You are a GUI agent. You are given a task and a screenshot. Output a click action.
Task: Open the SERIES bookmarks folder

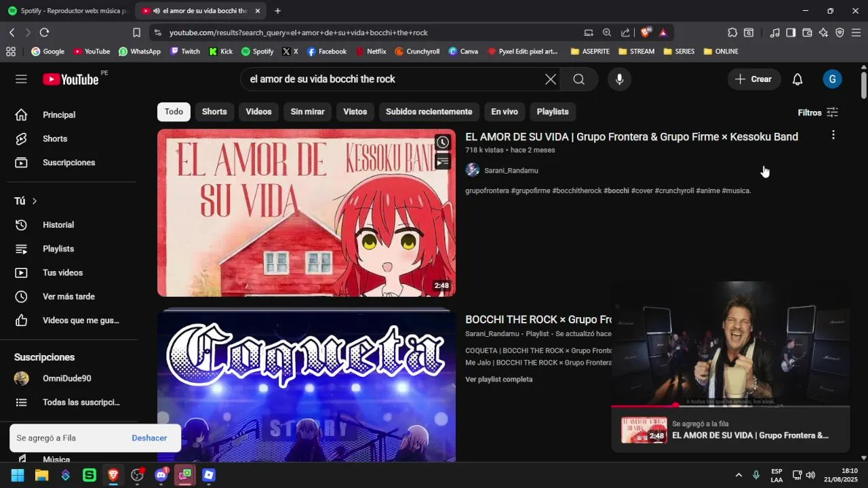point(679,52)
